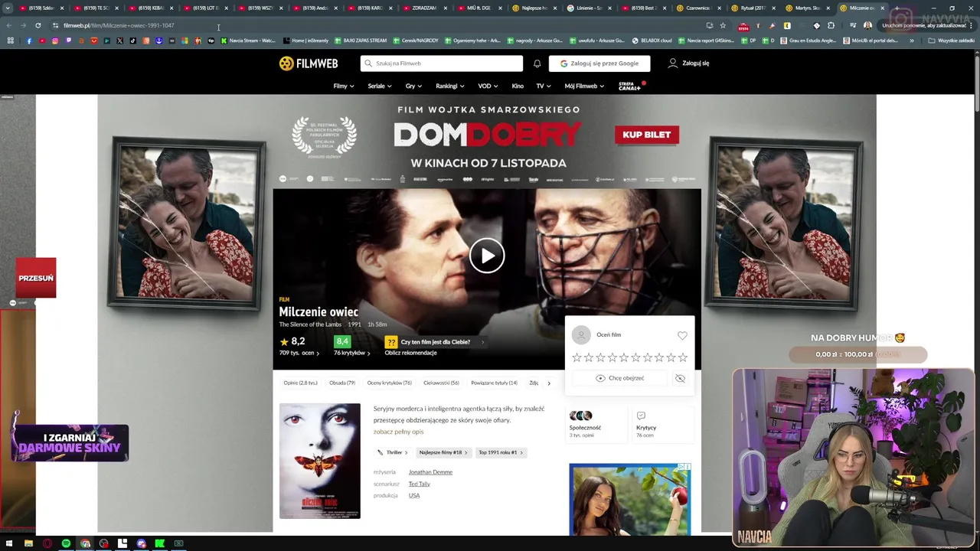
Task: Click the browser back arrow
Action: click(9, 25)
